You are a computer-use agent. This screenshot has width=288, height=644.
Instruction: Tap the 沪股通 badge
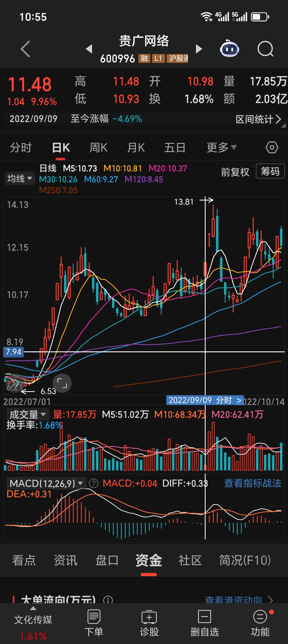coord(178,58)
